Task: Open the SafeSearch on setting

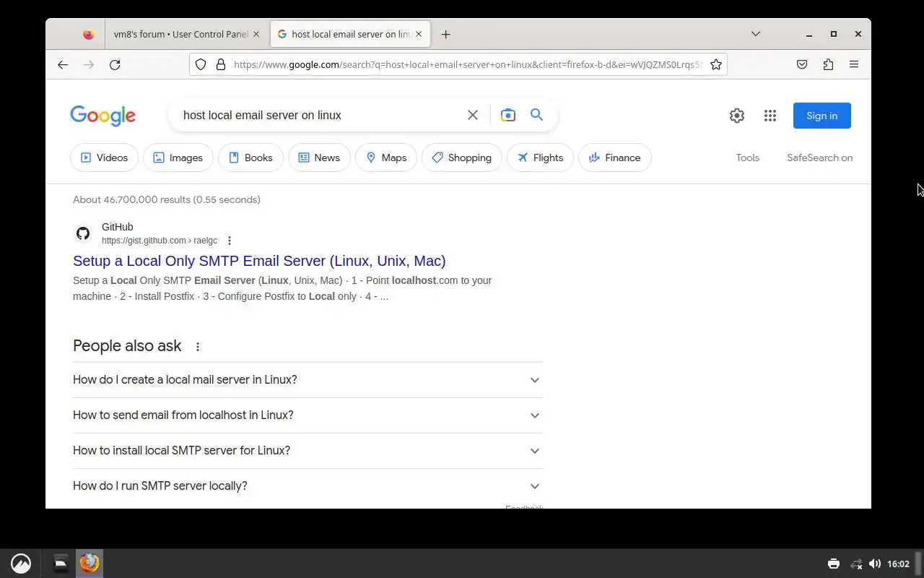Action: pyautogui.click(x=819, y=158)
